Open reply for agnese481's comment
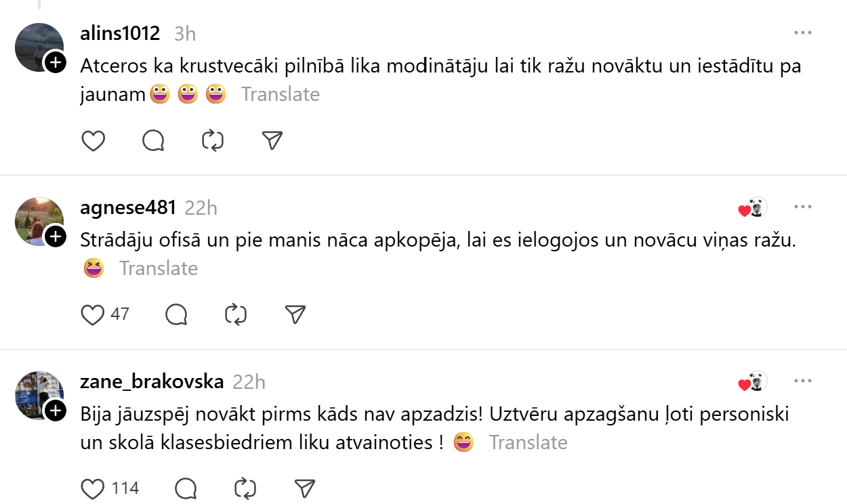Image resolution: width=847 pixels, height=504 pixels. 176,314
